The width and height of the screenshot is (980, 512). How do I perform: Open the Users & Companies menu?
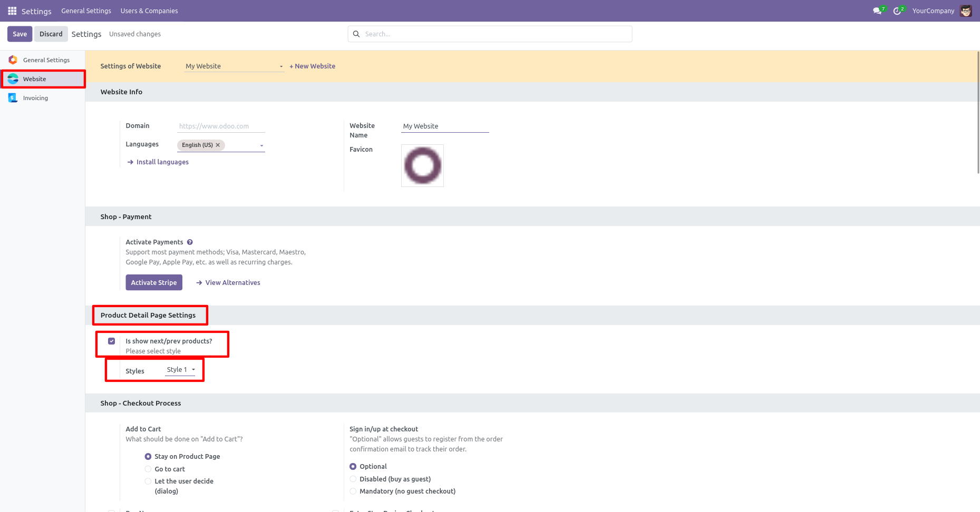[x=149, y=11]
